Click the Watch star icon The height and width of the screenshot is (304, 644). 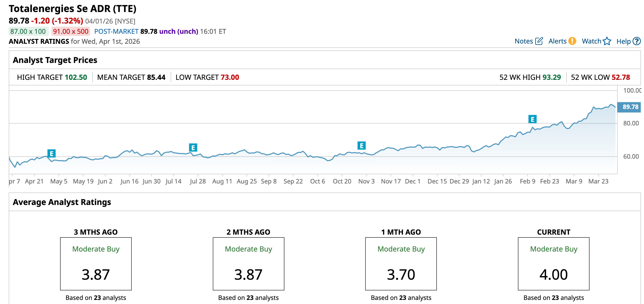pyautogui.click(x=607, y=41)
